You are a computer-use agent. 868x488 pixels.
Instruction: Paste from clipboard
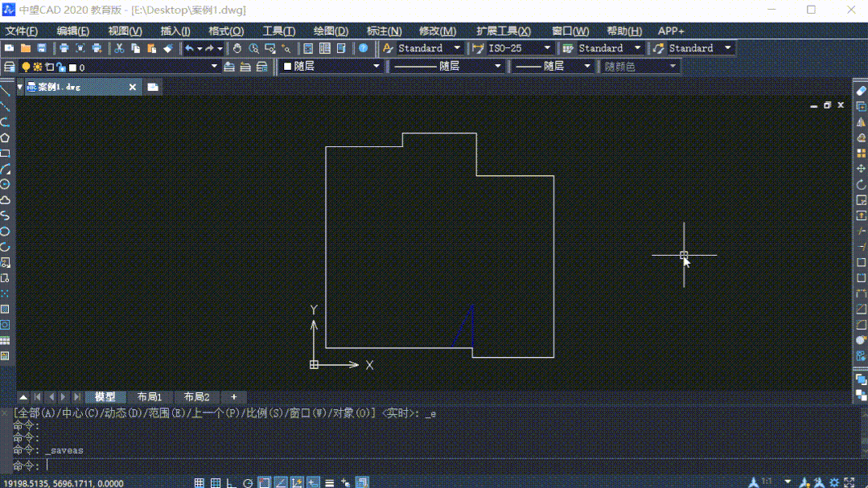[152, 49]
